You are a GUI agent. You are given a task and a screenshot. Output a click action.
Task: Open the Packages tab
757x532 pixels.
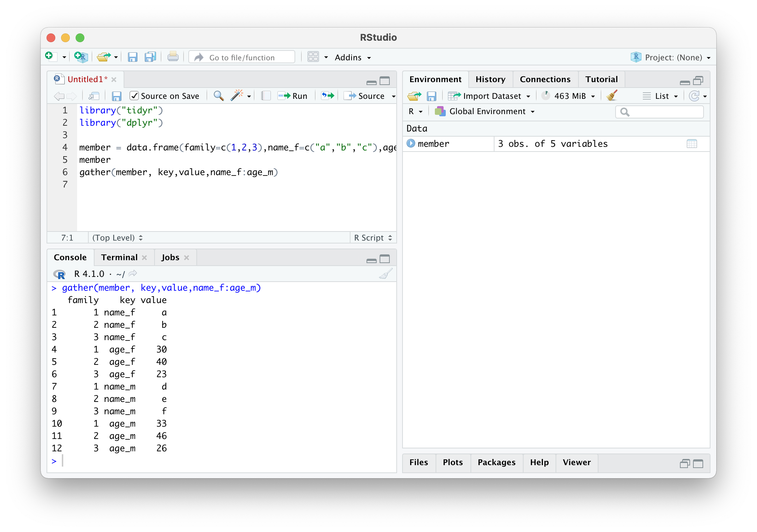click(x=496, y=462)
